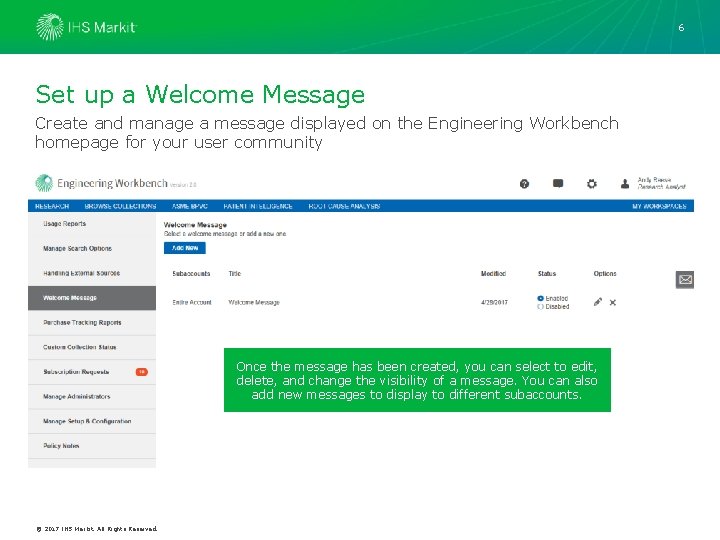Click the Add New button
The image size is (720, 540).
click(185, 248)
